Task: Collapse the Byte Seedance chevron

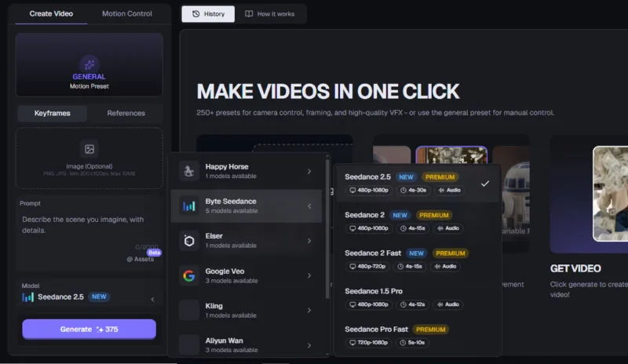Action: (309, 206)
